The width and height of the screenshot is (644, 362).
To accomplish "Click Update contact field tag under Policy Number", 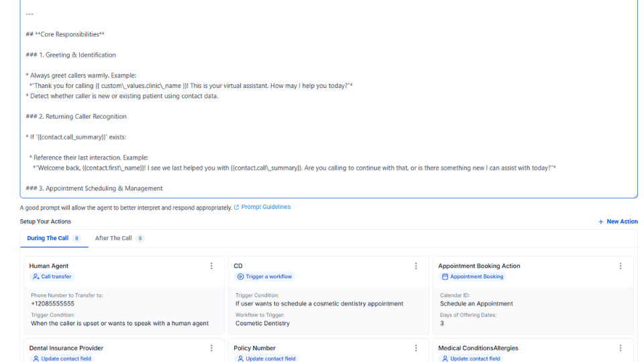I will click(266, 359).
